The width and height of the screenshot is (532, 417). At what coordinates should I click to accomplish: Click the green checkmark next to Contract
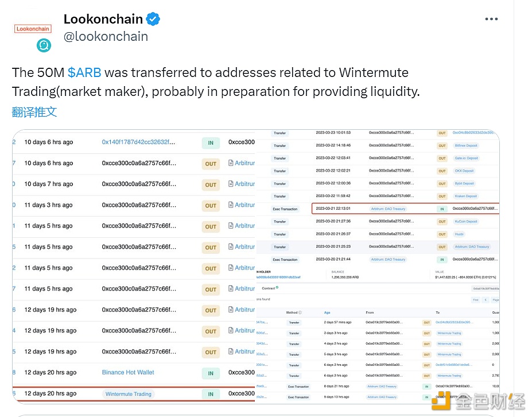pos(277,287)
